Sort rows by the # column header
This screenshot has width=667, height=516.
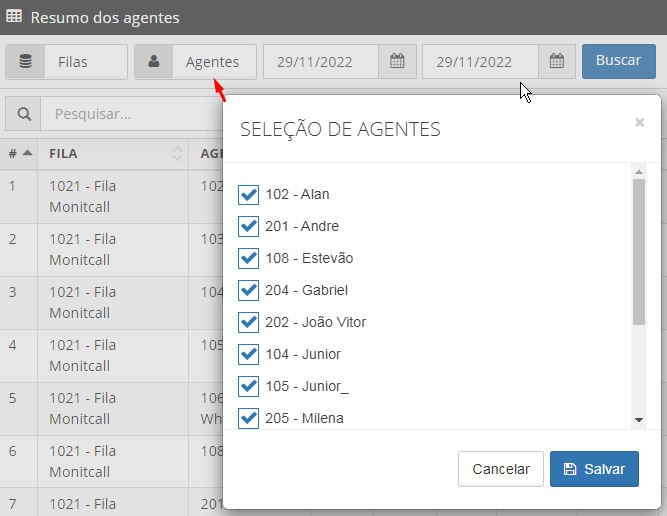[x=19, y=154]
